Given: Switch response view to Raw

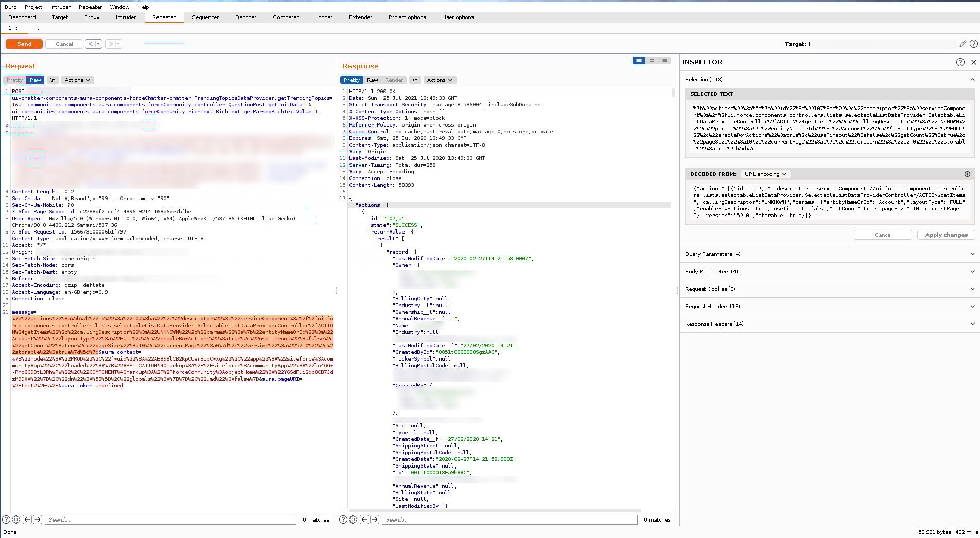Looking at the screenshot, I should point(372,80).
